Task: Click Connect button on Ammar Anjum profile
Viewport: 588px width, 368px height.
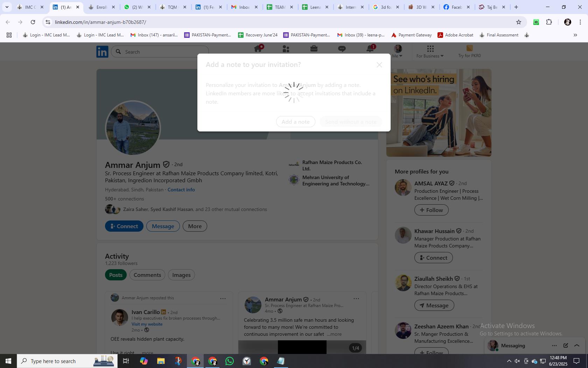Action: click(x=124, y=226)
